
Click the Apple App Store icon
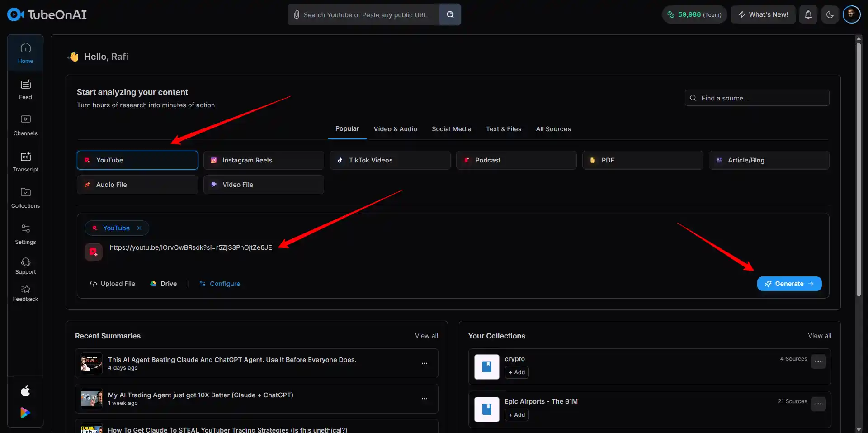pos(25,391)
